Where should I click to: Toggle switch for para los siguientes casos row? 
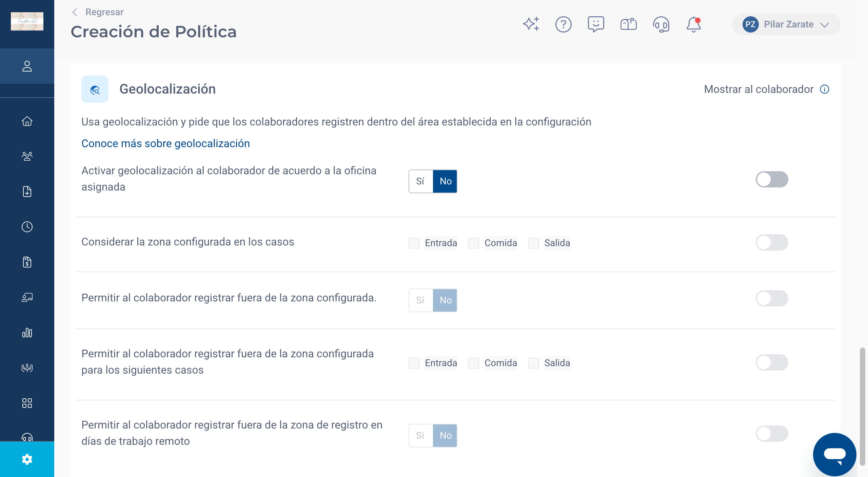click(772, 362)
